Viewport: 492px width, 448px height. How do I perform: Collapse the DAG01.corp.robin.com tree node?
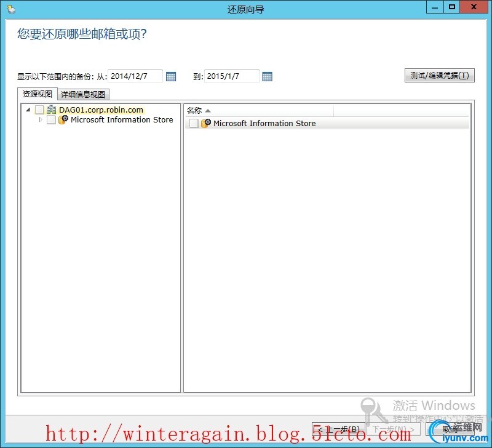pyautogui.click(x=28, y=110)
